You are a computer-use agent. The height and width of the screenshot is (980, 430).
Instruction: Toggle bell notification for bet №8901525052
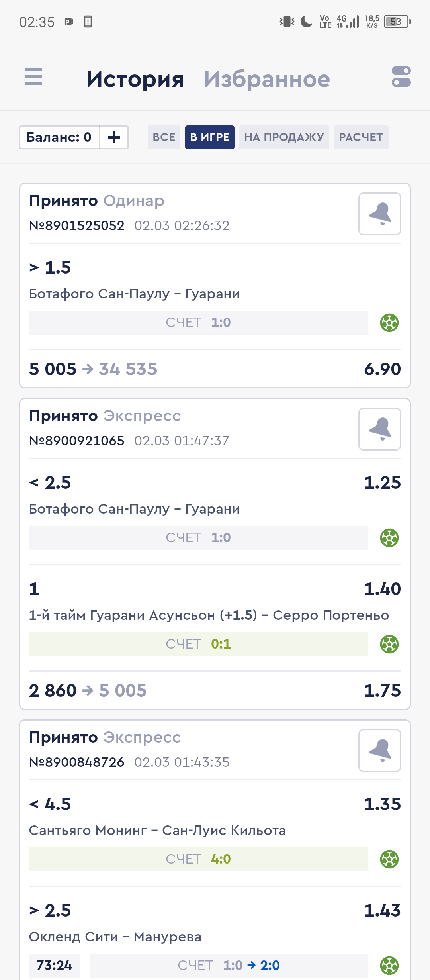pos(379,214)
